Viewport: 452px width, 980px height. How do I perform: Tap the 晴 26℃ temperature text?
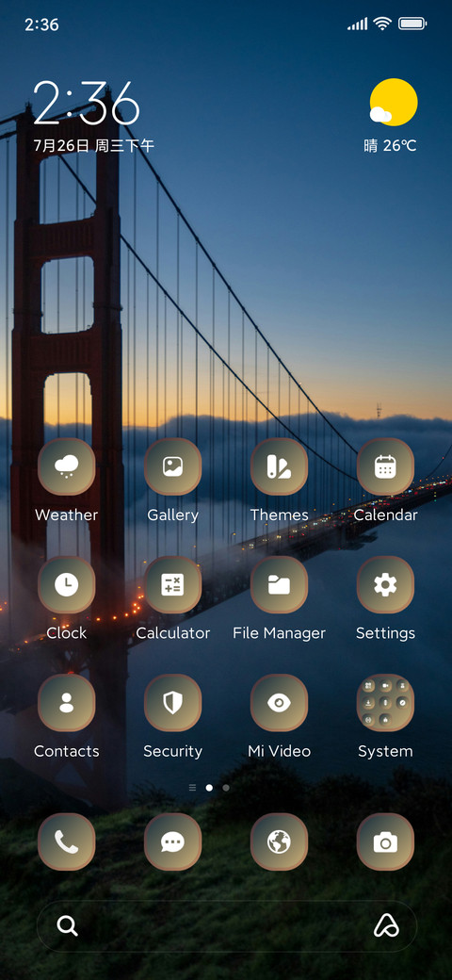[390, 146]
